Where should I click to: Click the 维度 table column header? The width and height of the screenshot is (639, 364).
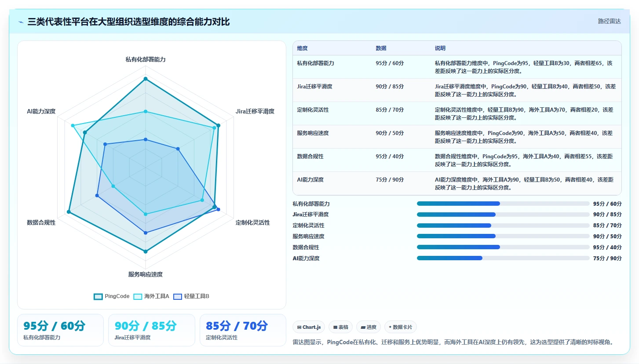click(x=302, y=48)
